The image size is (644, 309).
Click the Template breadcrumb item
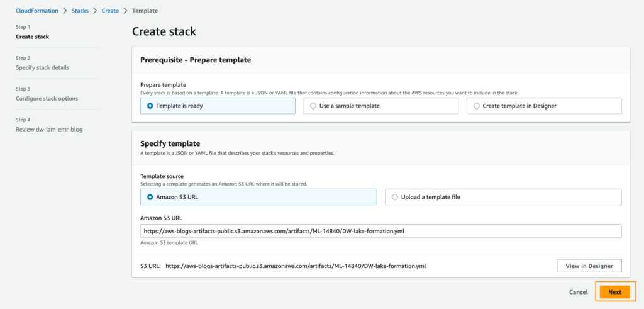click(x=146, y=11)
